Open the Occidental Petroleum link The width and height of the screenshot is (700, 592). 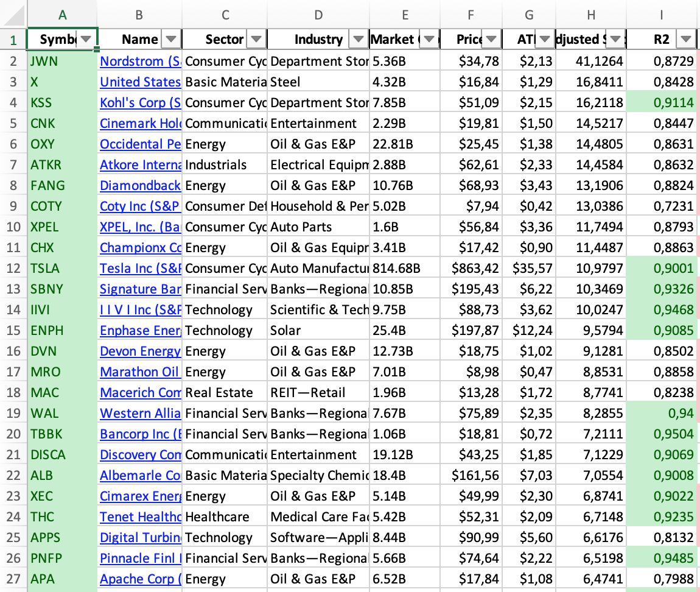coord(140,143)
